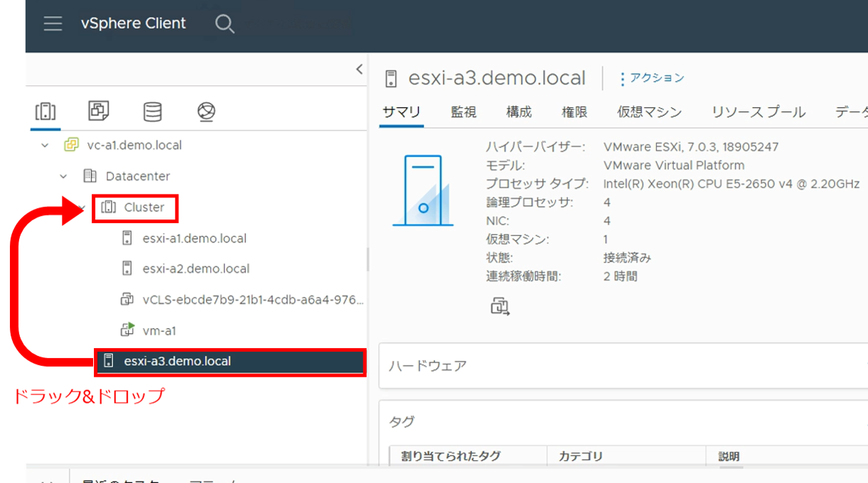Click the VM icon beside vCLS-ebcde7b9 entry
This screenshot has width=868, height=483.
coord(127,300)
